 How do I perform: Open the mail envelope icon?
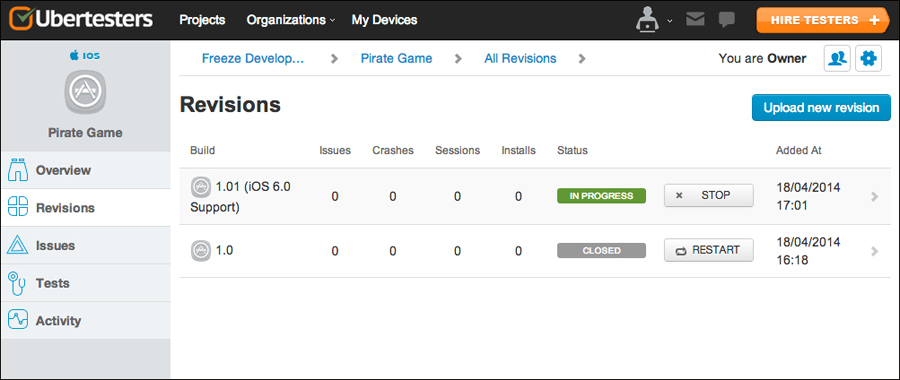point(695,20)
